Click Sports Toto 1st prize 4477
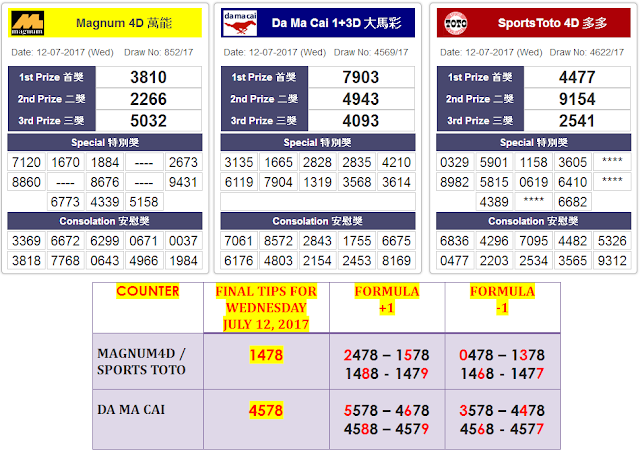Image resolution: width=640 pixels, height=451 pixels. point(577,77)
